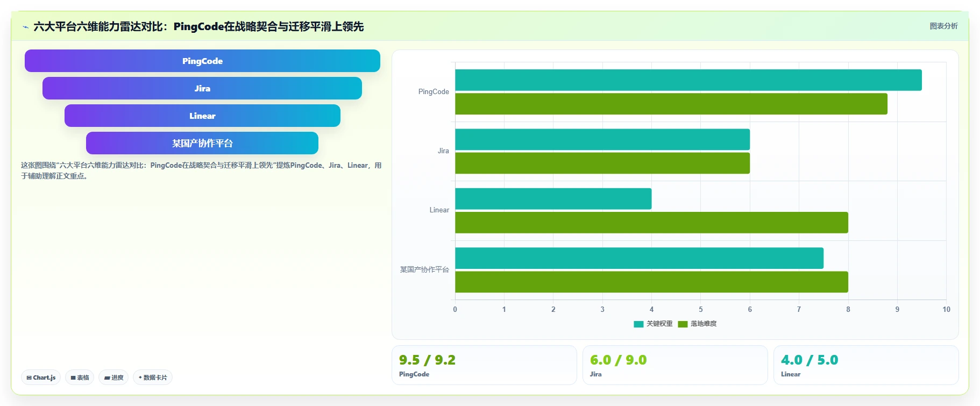
Task: Click the 某国产协作平台 y-axis label
Action: pos(424,269)
